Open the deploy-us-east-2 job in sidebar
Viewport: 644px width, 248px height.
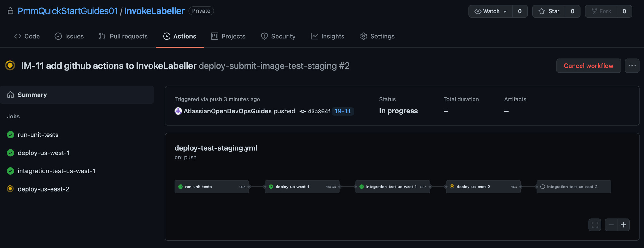[43, 189]
